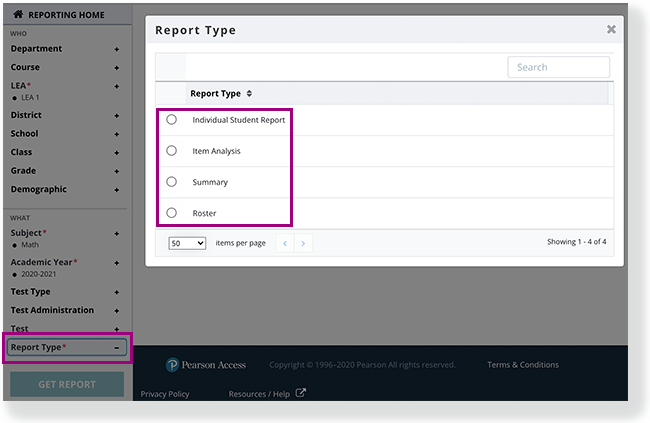
Task: Expand the District filter
Action: pos(116,116)
